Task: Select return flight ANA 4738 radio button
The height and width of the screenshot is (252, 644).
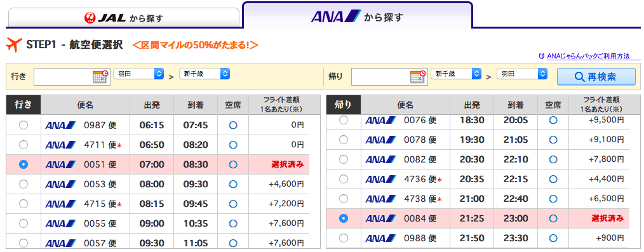Action: pos(344,199)
